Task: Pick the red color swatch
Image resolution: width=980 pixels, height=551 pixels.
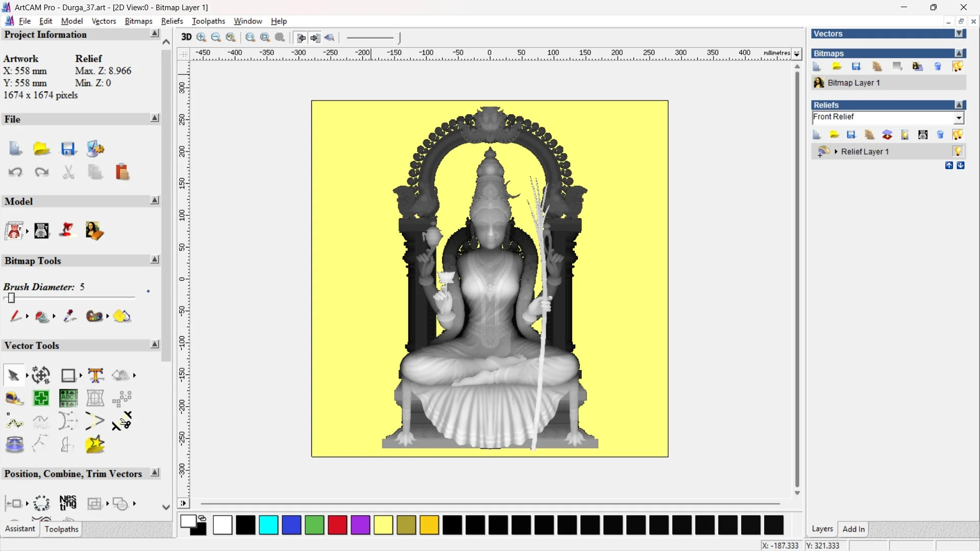Action: tap(337, 525)
